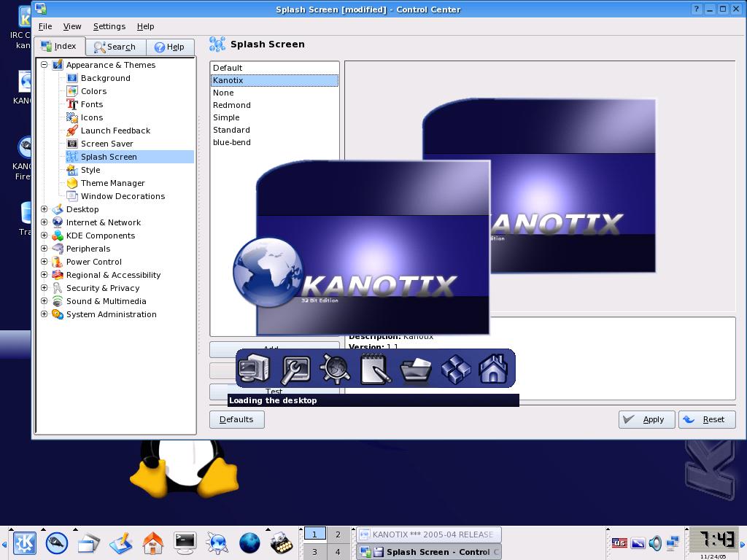Open the Background settings icon

click(72, 78)
